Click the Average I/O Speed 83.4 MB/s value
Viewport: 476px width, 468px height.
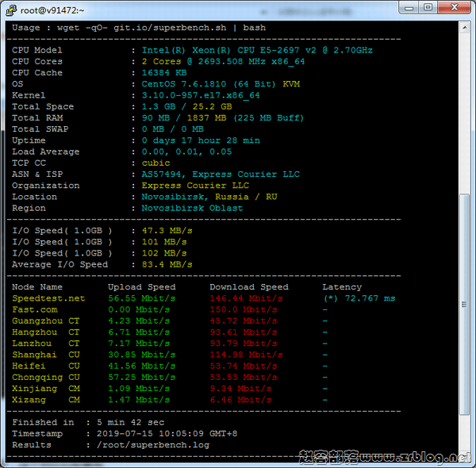(x=167, y=264)
